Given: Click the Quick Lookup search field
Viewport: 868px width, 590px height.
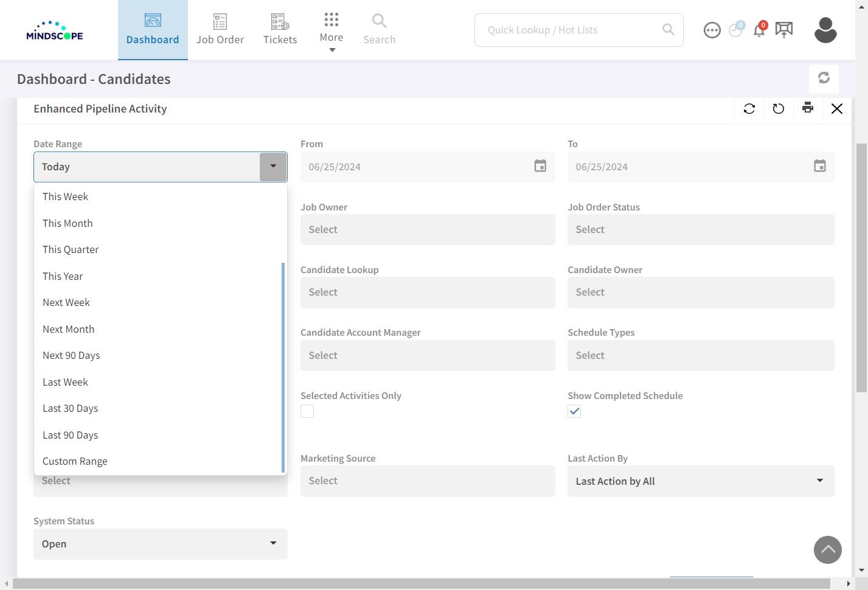Looking at the screenshot, I should tap(572, 30).
